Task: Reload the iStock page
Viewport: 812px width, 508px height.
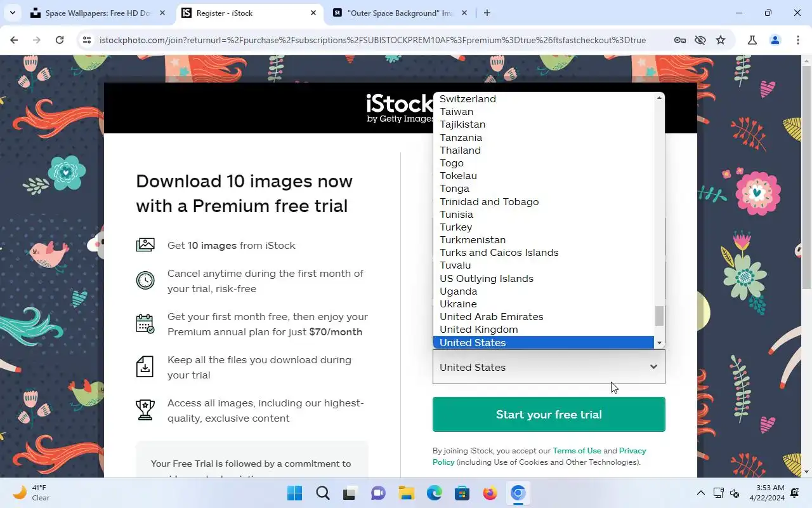Action: pos(60,40)
